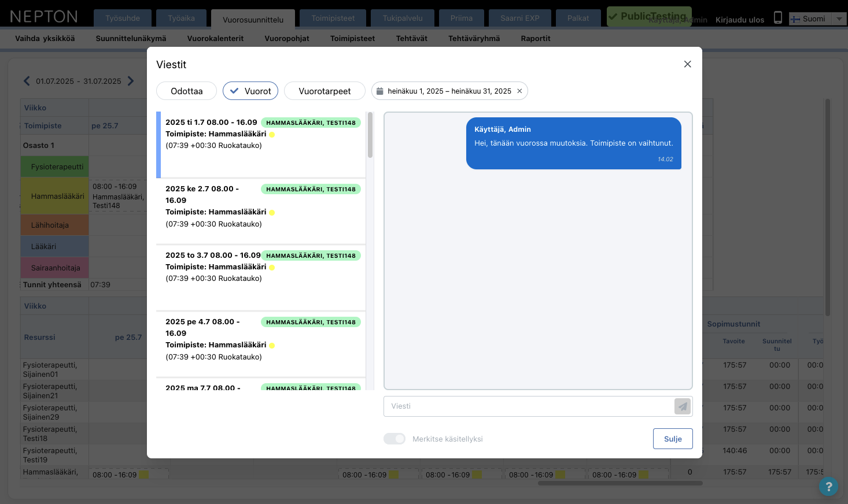Disable the Vuorot message filter
848x504 pixels.
tap(250, 91)
